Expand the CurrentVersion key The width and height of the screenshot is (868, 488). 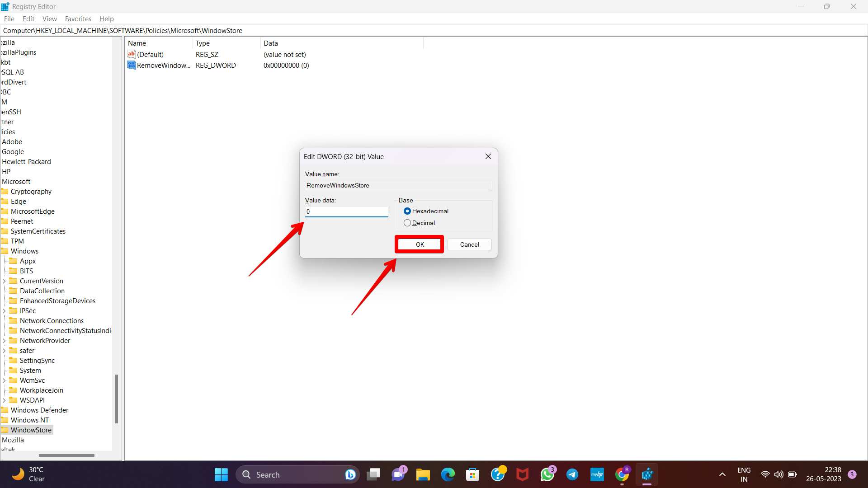[x=4, y=281]
